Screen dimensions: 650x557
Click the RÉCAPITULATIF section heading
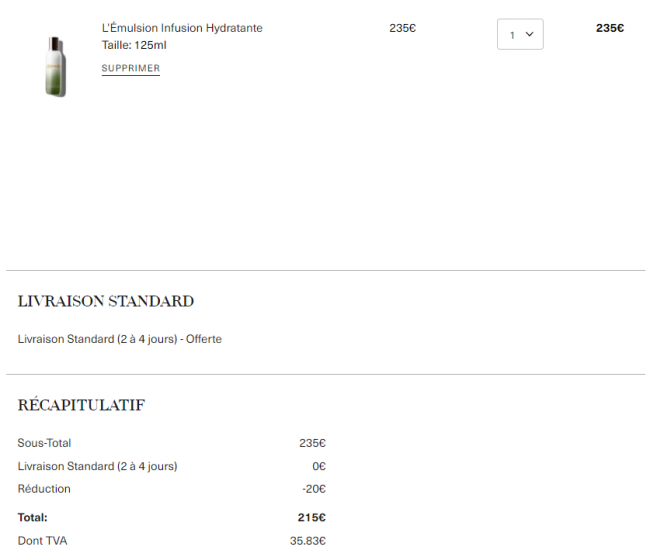81,405
